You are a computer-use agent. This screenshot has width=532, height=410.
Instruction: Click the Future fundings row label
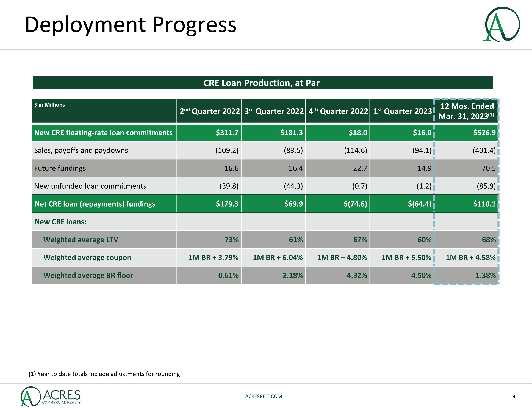(60, 168)
